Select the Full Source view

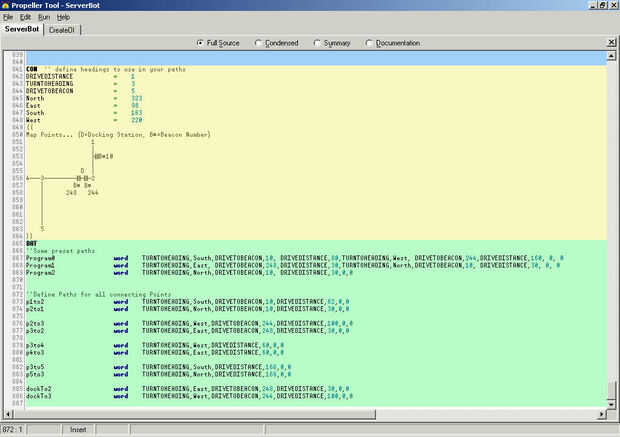pos(218,43)
